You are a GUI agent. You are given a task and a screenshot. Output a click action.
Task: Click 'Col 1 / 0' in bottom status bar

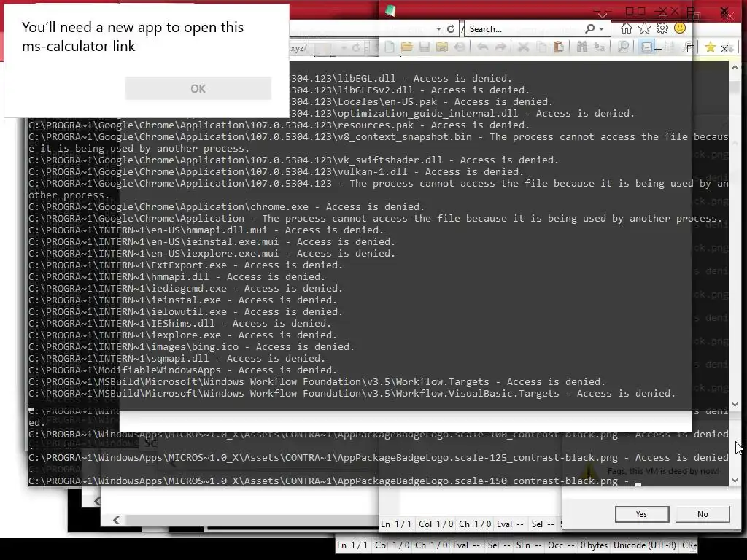[392, 545]
